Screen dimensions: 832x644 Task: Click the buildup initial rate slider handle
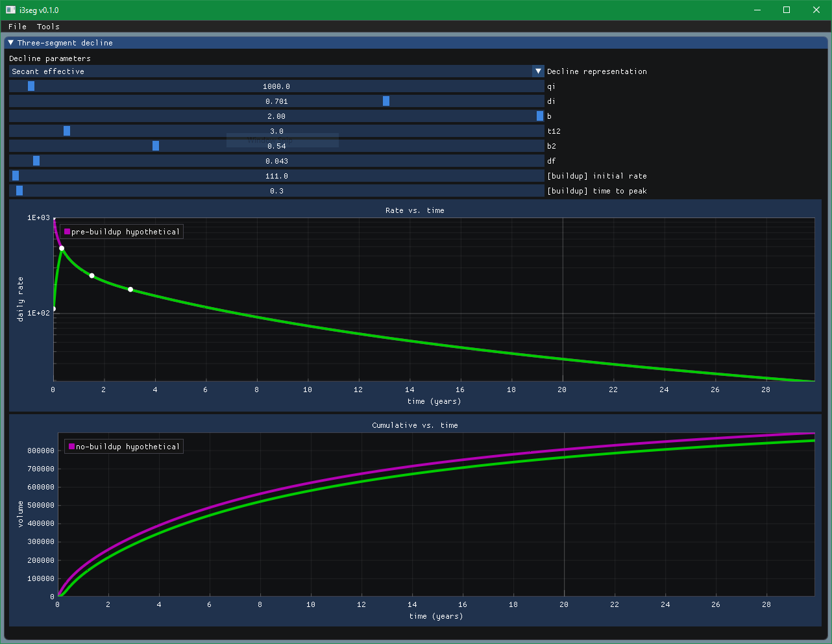16,176
